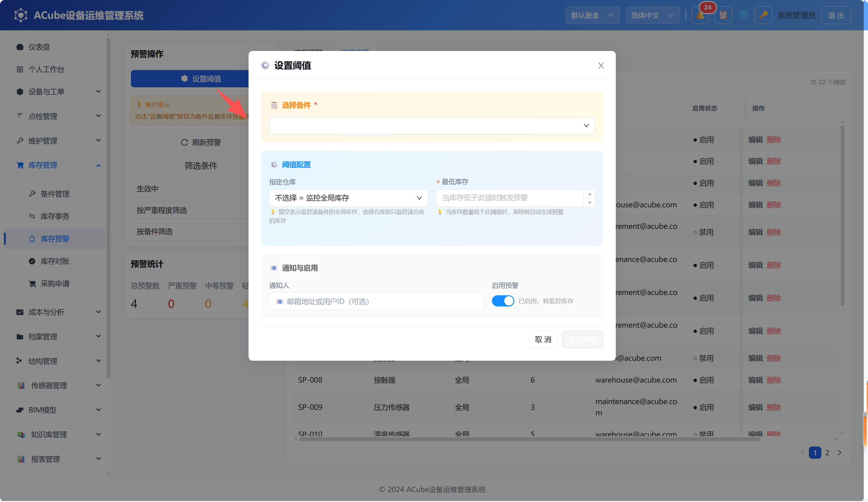Open the 默认账套 dropdown

(x=593, y=15)
